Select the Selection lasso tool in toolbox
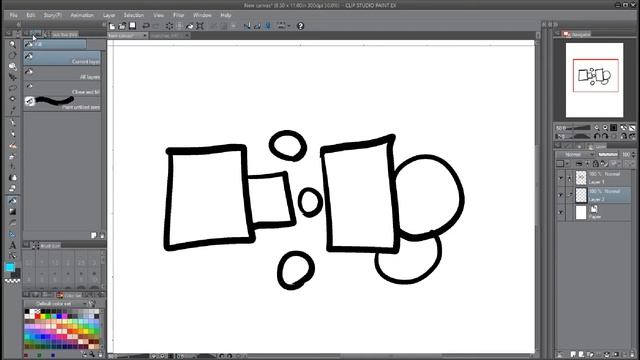The height and width of the screenshot is (360, 640). 13,87
